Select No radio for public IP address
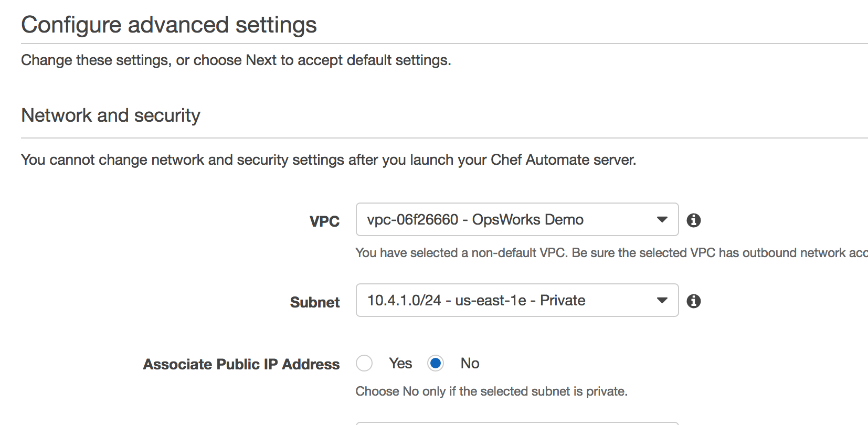 pos(435,363)
